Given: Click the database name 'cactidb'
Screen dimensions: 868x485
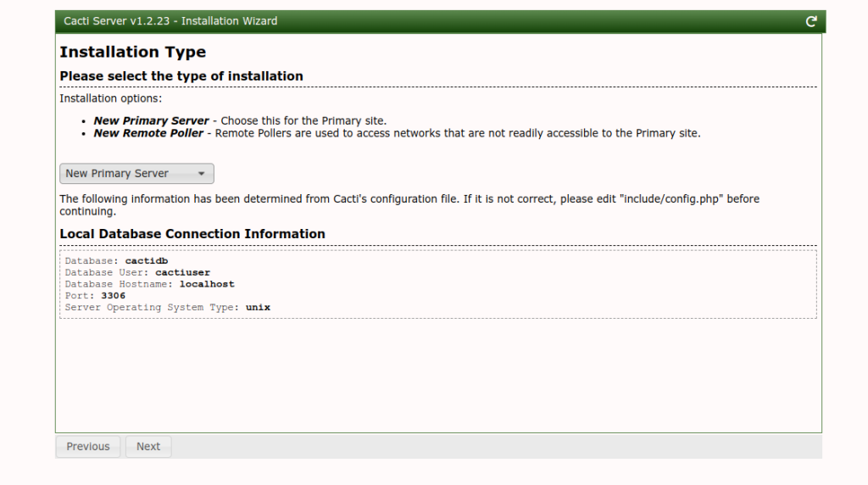Looking at the screenshot, I should coord(147,261).
